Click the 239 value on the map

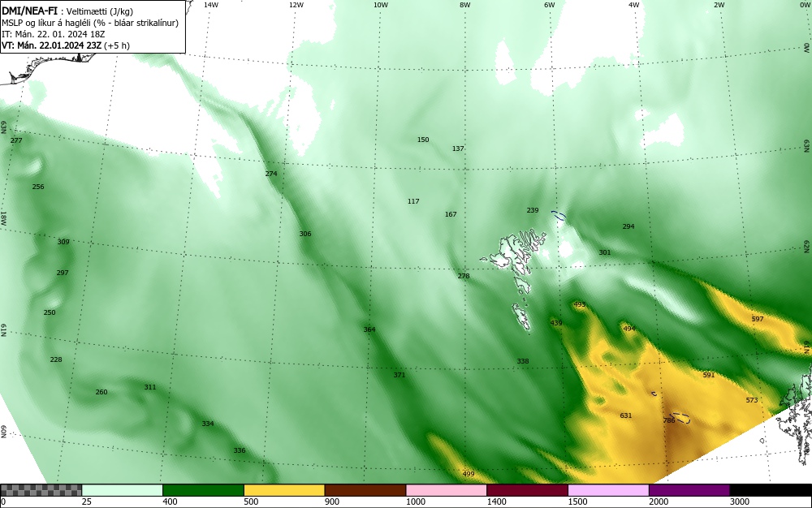533,210
